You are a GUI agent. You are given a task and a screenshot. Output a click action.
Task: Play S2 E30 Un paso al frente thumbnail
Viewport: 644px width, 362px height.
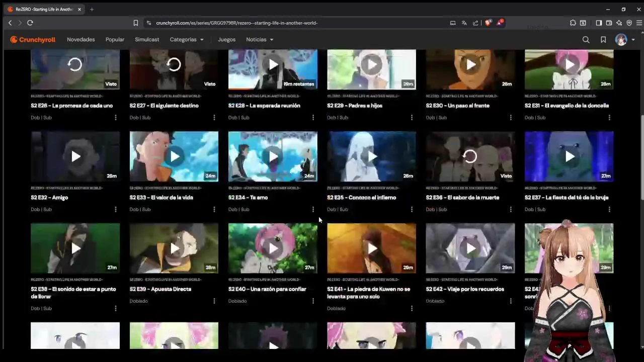point(470,69)
